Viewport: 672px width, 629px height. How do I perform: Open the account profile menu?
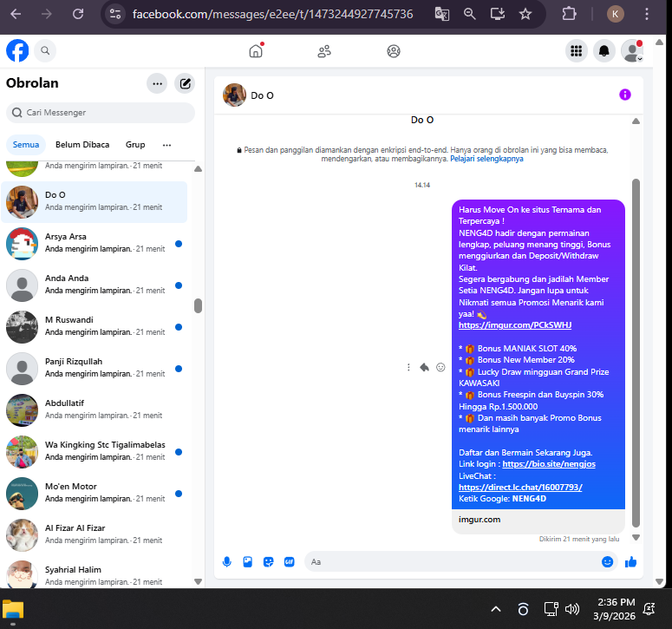pos(632,51)
